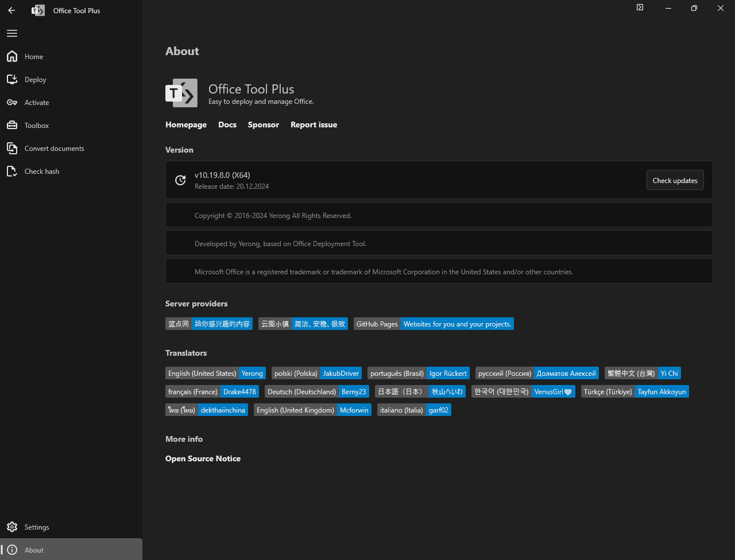735x560 pixels.
Task: Click the version refresh clock icon
Action: [180, 180]
